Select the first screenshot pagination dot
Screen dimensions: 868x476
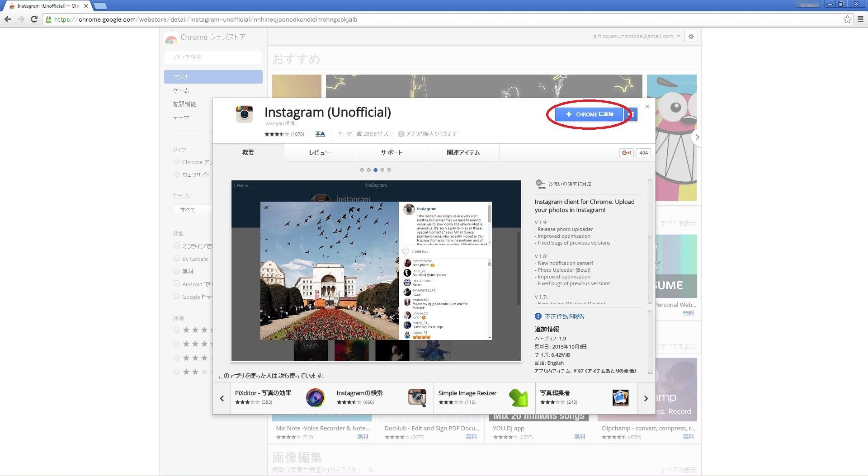coord(362,170)
